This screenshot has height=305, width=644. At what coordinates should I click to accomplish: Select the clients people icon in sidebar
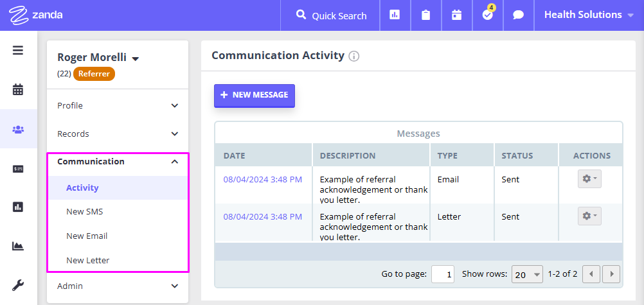[x=18, y=129]
